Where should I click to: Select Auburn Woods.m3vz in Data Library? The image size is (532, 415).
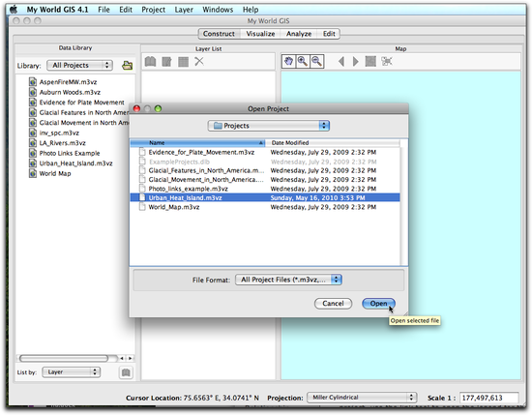coord(70,92)
